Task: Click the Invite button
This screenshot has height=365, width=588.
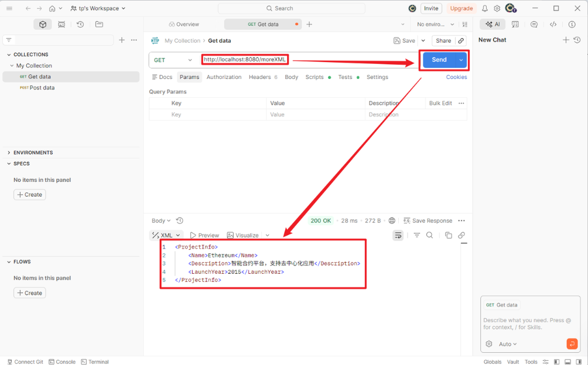Action: pyautogui.click(x=431, y=8)
